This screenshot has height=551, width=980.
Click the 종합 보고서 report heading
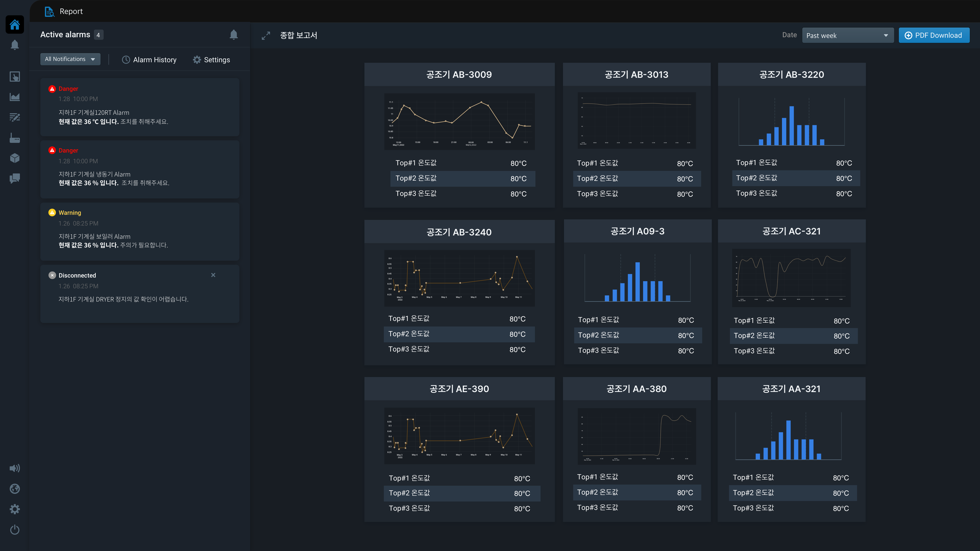click(299, 35)
